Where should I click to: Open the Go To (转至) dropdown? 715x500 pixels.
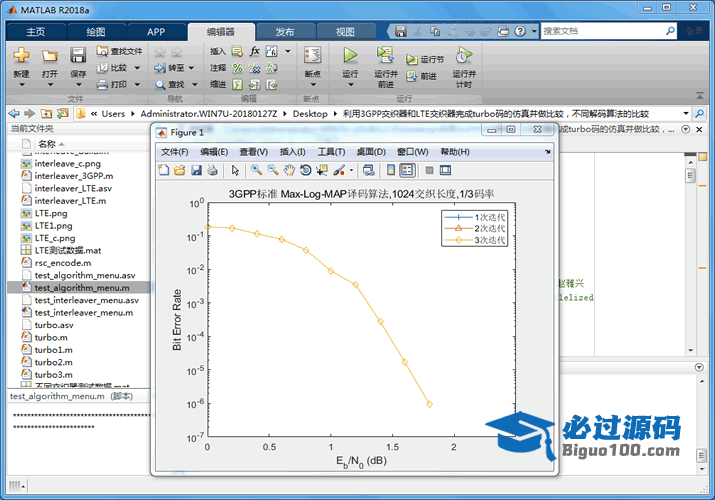pos(191,68)
